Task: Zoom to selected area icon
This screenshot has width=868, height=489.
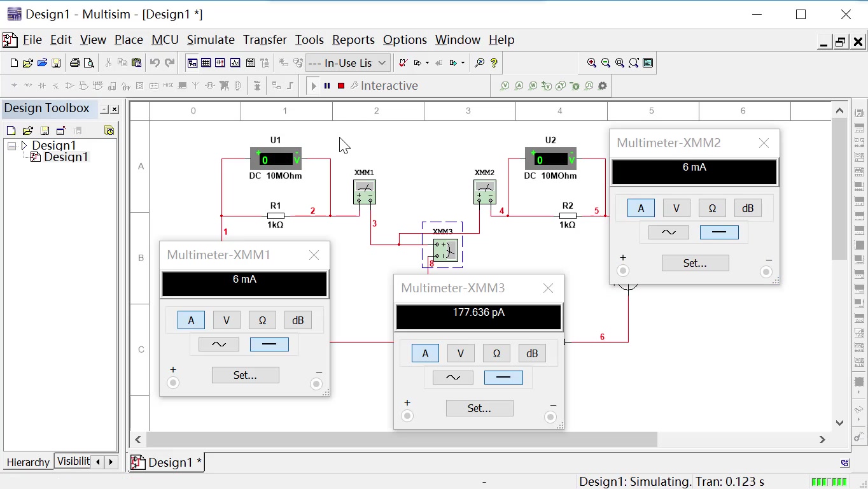Action: point(620,63)
